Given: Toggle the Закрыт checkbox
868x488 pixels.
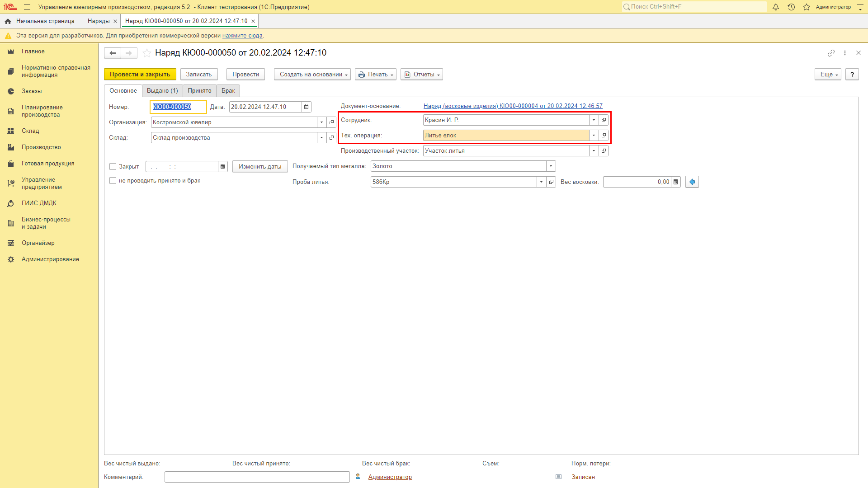Looking at the screenshot, I should point(113,167).
